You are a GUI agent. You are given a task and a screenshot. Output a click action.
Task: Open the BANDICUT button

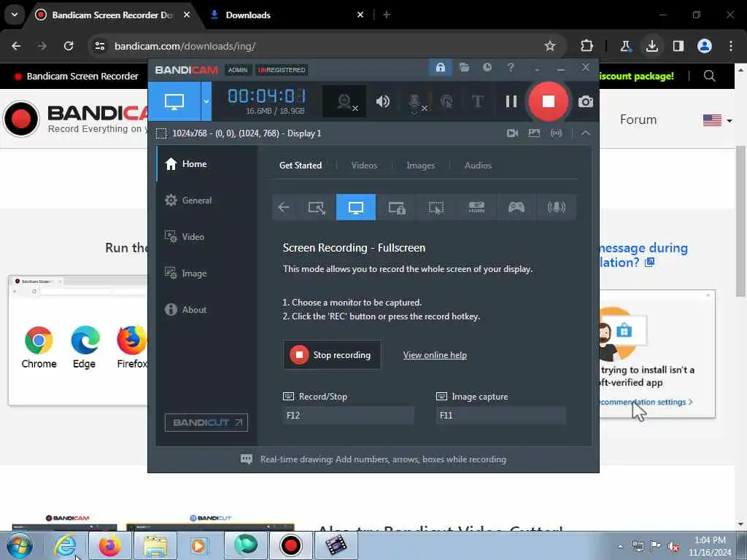click(x=206, y=422)
